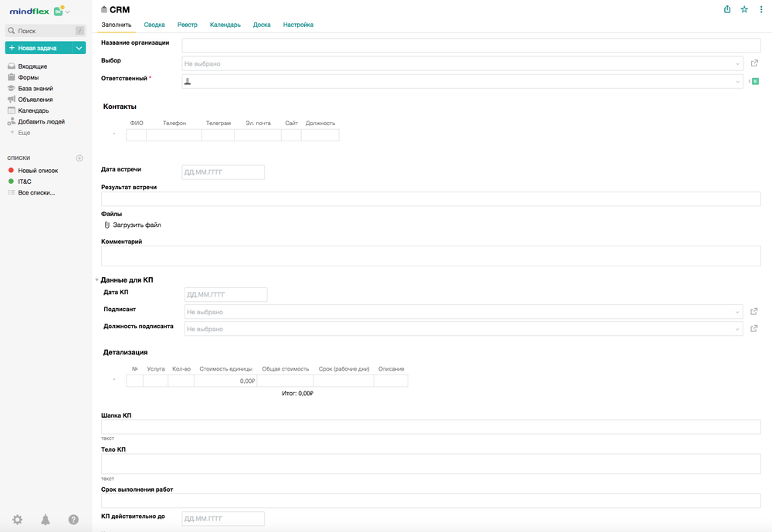Click the attachment icon next to Загрузить файл
This screenshot has width=772, height=532.
pos(106,226)
